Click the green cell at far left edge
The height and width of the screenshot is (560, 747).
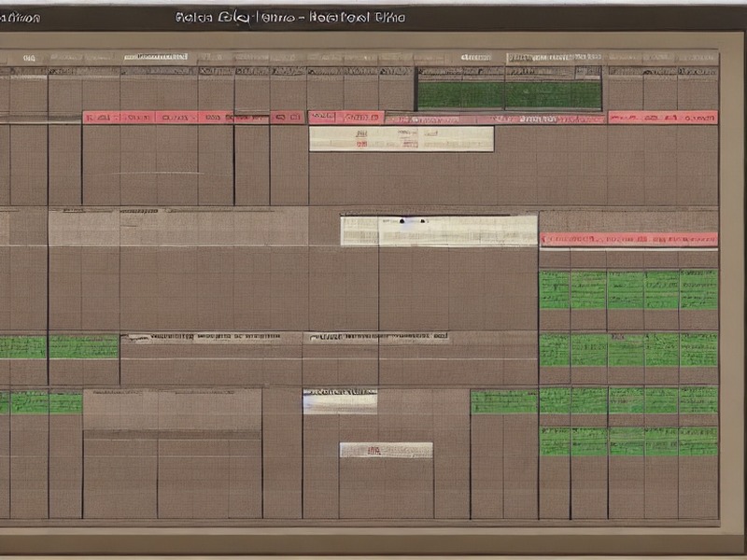pyautogui.click(x=22, y=346)
